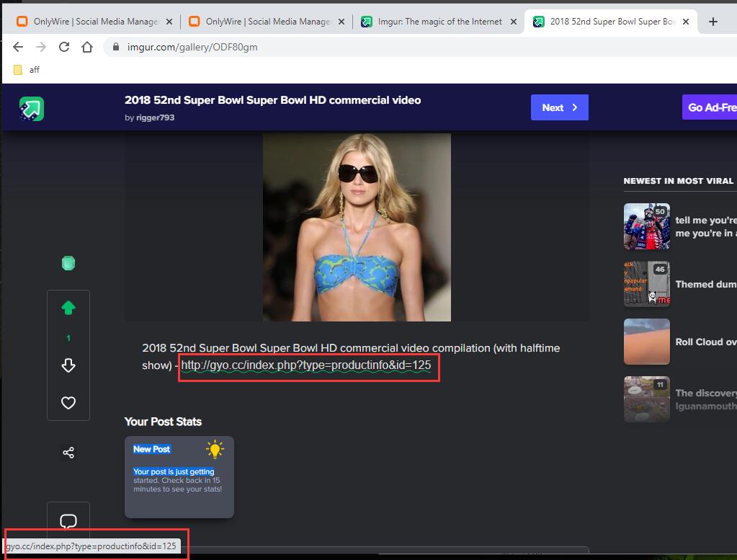This screenshot has width=737, height=560.
Task: Click the green emerald badge icon
Action: click(x=68, y=264)
